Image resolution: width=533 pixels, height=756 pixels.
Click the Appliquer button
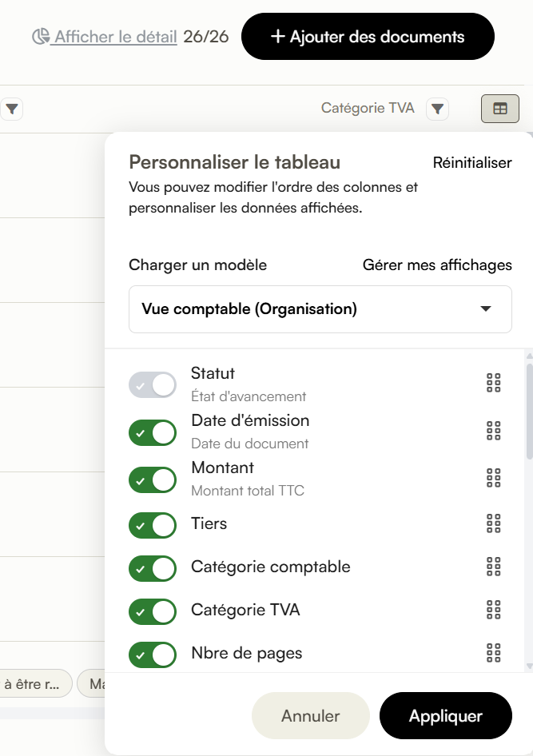click(446, 715)
